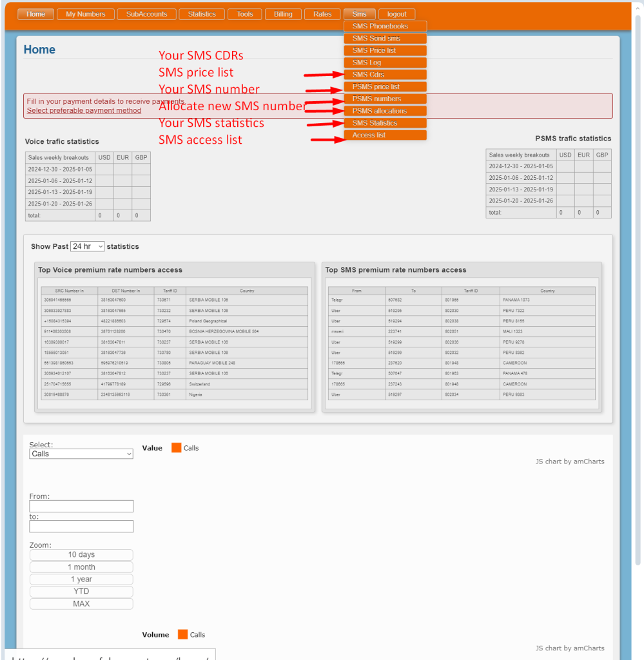Screen dimensions: 644x660
Task: Select SMS Cdrs in the dropdown
Action: pos(385,75)
